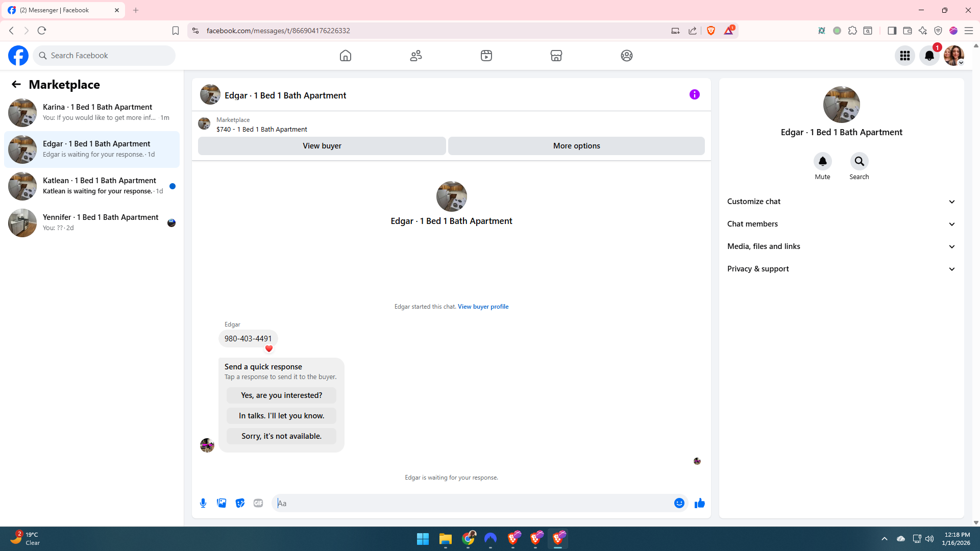Expand the Chat members section
Screen dimensions: 980x551
click(841, 224)
